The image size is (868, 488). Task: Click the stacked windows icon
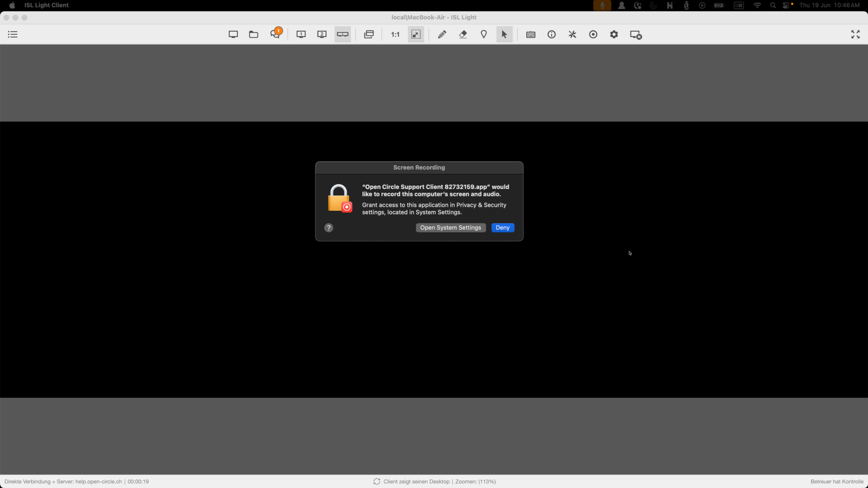369,34
